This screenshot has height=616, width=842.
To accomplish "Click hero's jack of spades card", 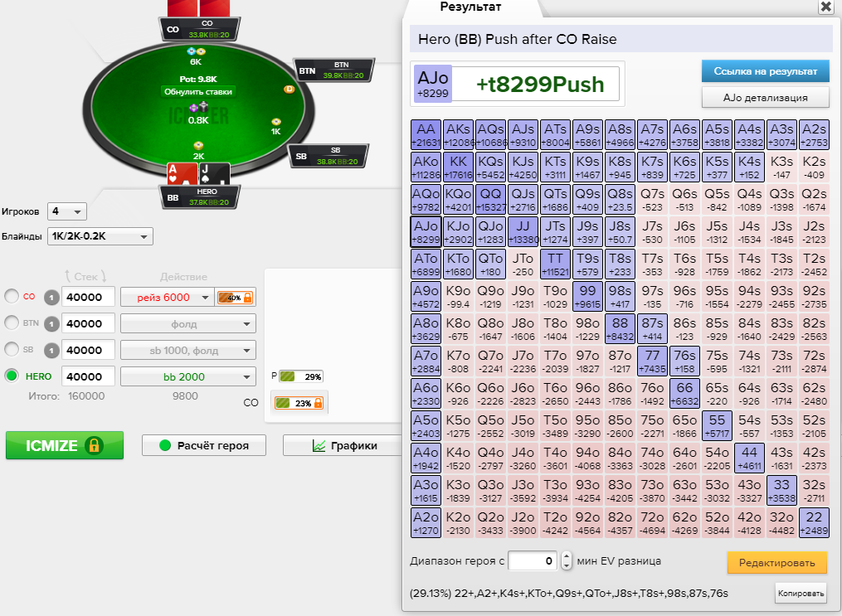I will 215,174.
